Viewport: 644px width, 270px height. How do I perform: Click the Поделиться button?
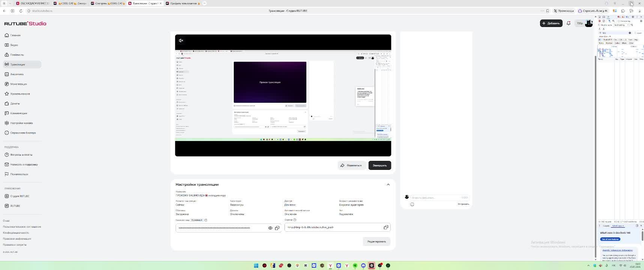(x=351, y=165)
